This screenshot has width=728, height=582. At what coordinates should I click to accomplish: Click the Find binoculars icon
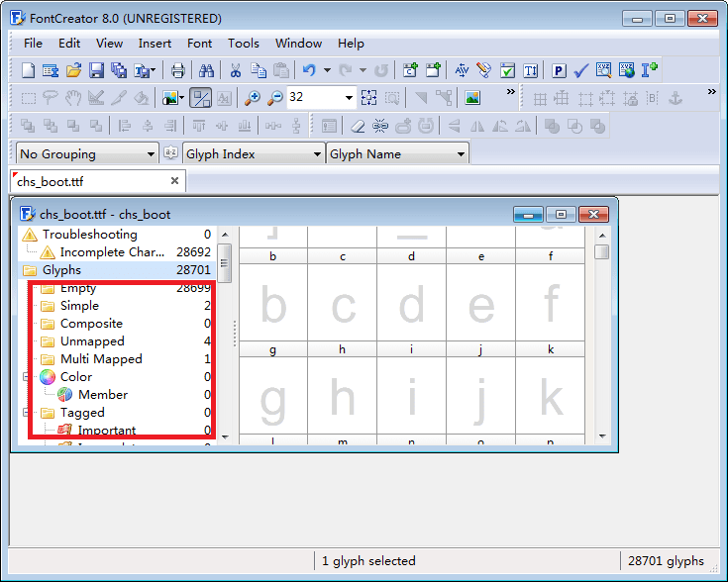[x=206, y=70]
